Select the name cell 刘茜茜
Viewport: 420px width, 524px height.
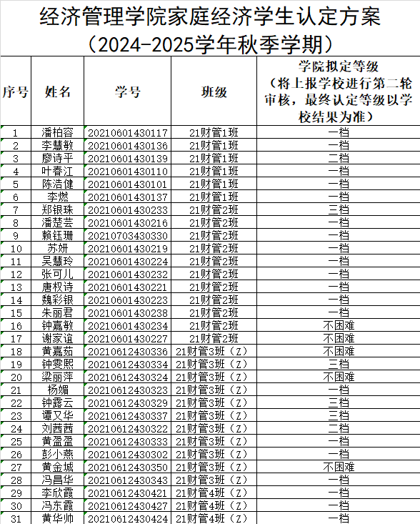tap(57, 428)
